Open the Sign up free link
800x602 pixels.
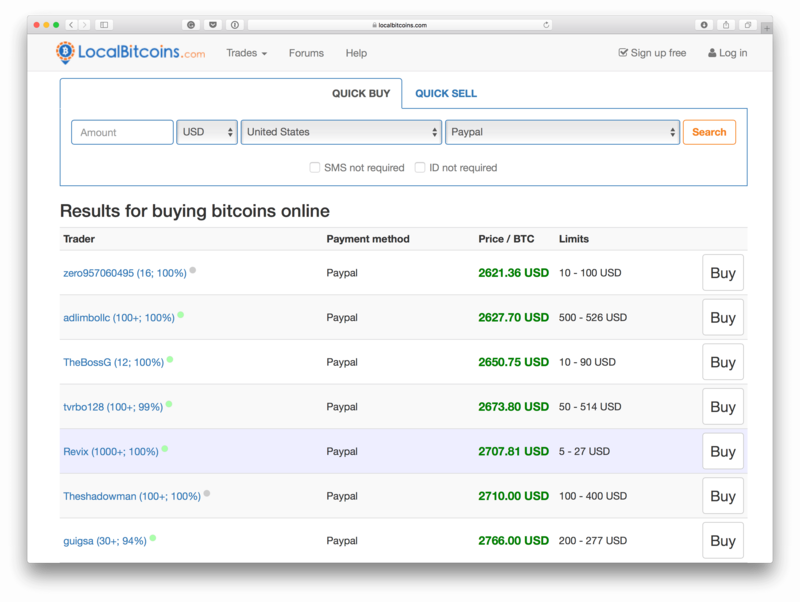click(x=652, y=53)
